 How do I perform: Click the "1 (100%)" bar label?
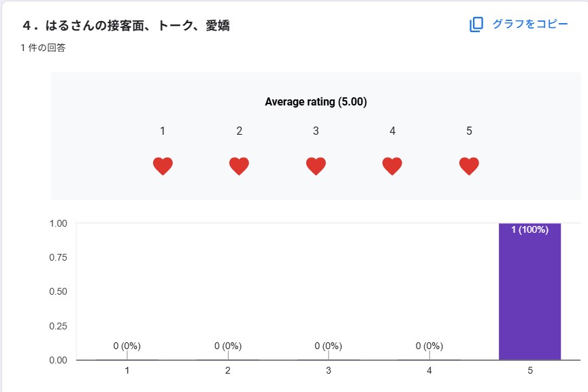pos(529,230)
